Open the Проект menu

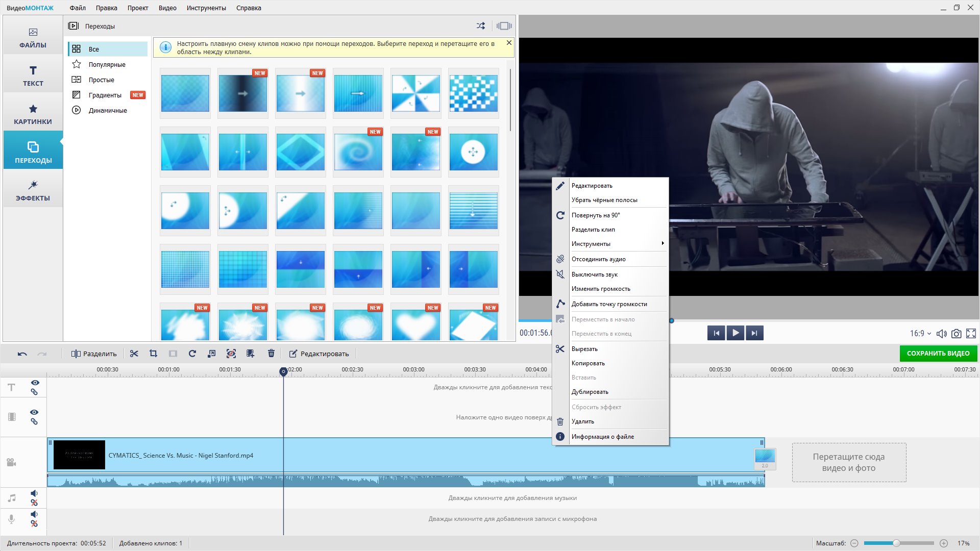point(138,8)
